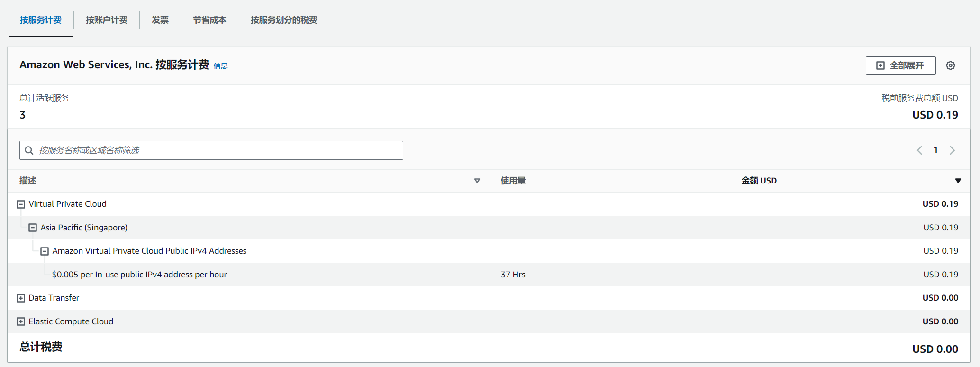
Task: Switch to 按服务计费 tab
Action: click(41, 20)
